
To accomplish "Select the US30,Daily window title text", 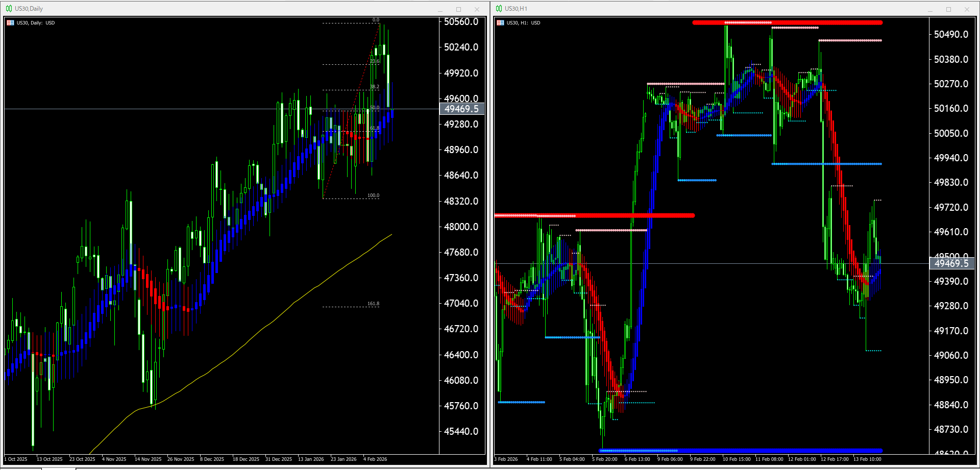I will pos(29,9).
